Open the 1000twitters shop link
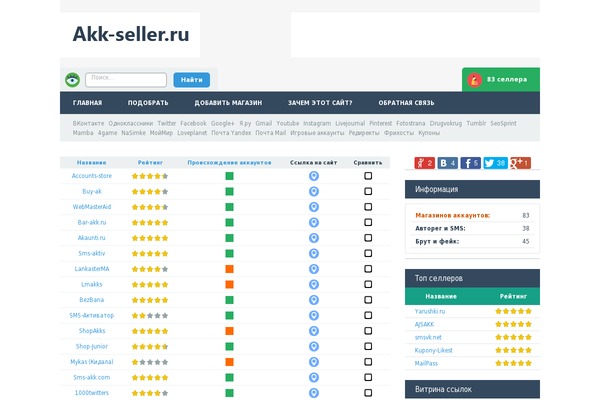Viewport: 600px width, 400px height. (x=92, y=393)
